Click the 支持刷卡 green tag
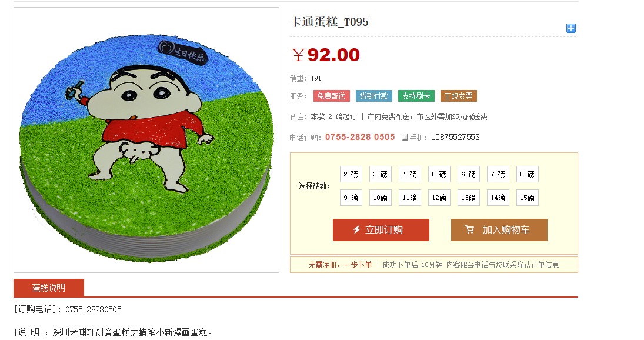This screenshot has width=644, height=340. [x=416, y=96]
